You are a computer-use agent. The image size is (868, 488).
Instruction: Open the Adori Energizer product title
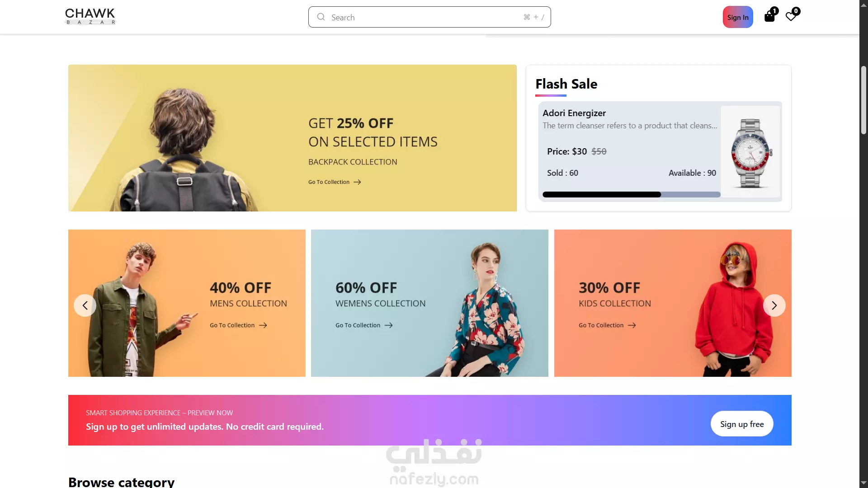[574, 113]
